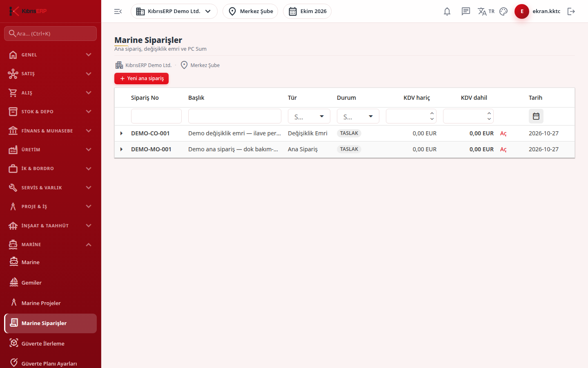Click the KDV hariç number filter field

(x=411, y=116)
